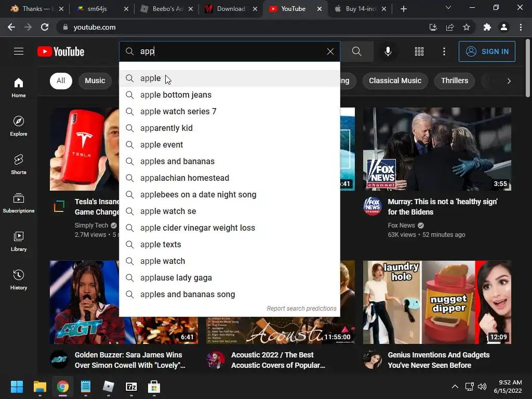Open the Windows Start menu

pyautogui.click(x=17, y=387)
